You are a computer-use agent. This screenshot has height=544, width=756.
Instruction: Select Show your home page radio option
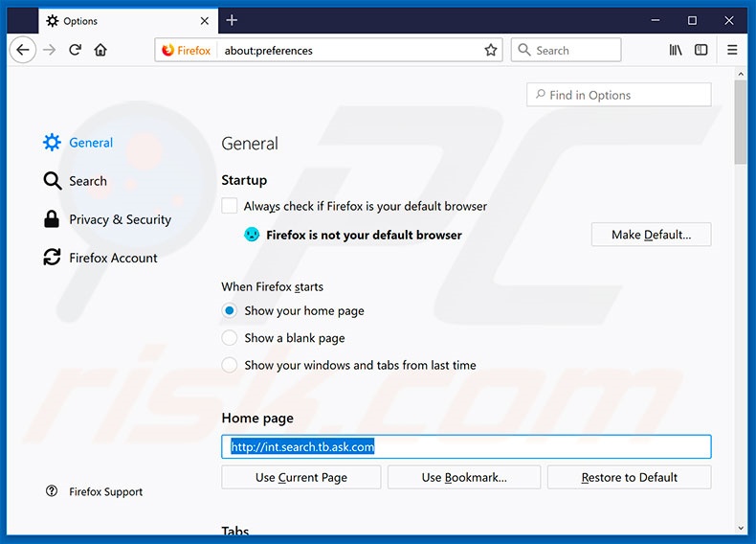tap(230, 310)
